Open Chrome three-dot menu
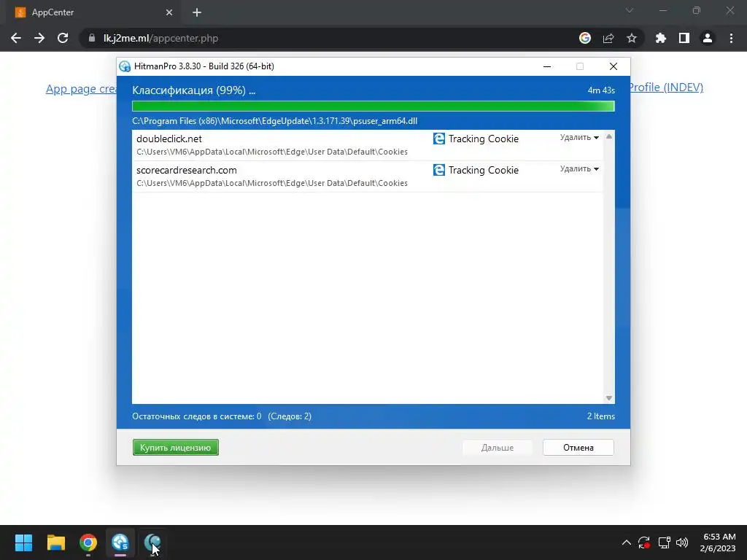Viewport: 747px width, 560px height. (731, 38)
